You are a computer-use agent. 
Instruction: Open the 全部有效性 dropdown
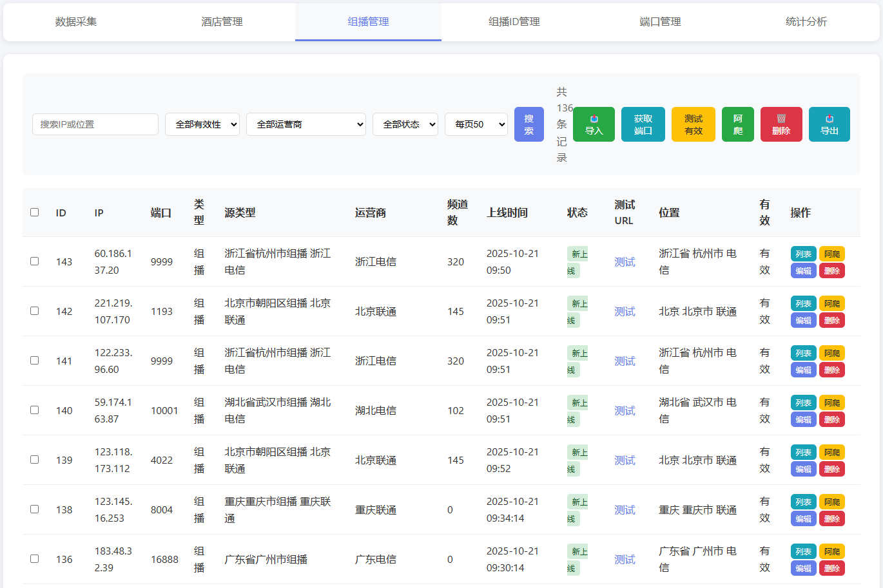click(x=202, y=124)
